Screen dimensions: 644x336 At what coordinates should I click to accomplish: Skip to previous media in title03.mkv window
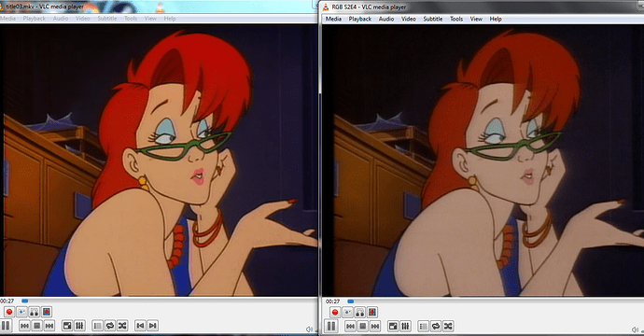pos(24,326)
